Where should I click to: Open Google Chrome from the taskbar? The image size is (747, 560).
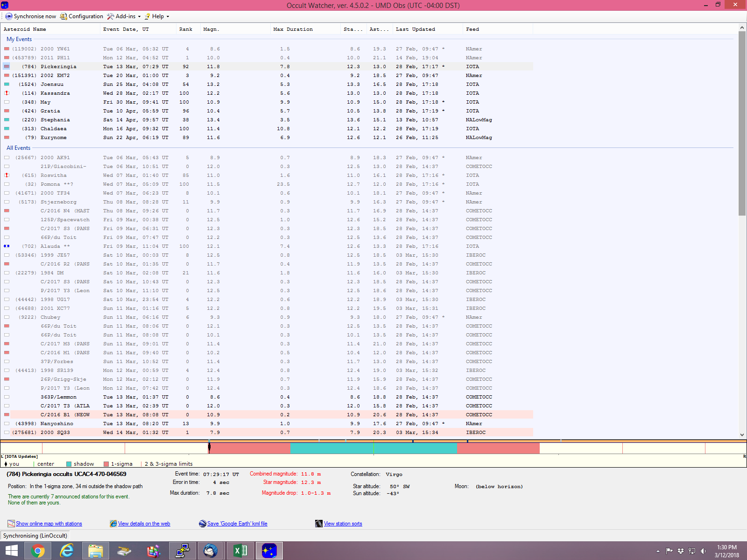tap(38, 551)
